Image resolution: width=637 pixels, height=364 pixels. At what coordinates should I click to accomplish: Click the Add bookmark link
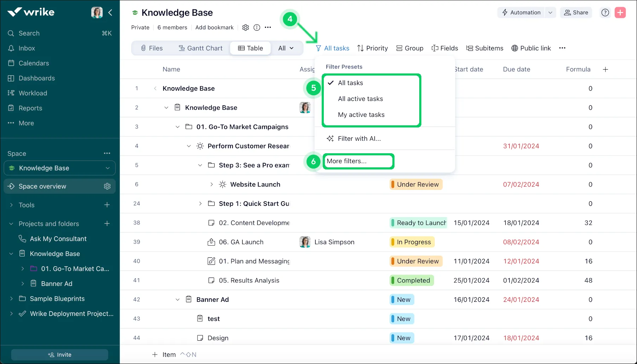pos(214,28)
